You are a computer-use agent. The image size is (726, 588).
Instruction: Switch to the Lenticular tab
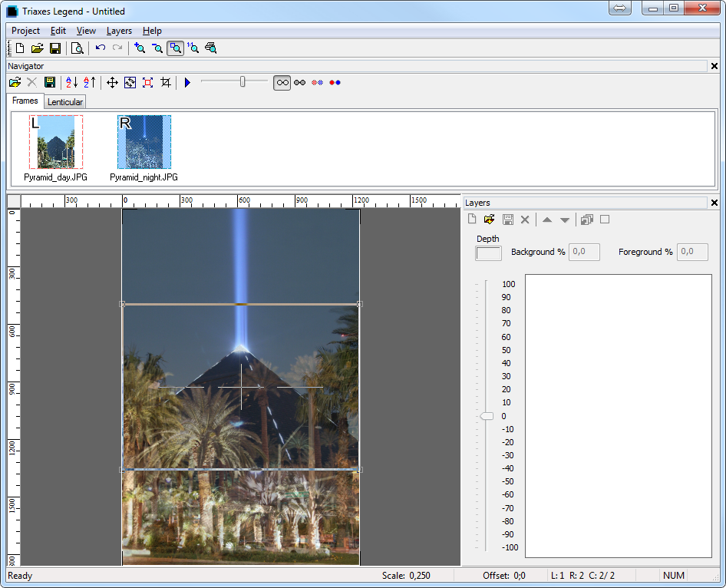pyautogui.click(x=64, y=102)
